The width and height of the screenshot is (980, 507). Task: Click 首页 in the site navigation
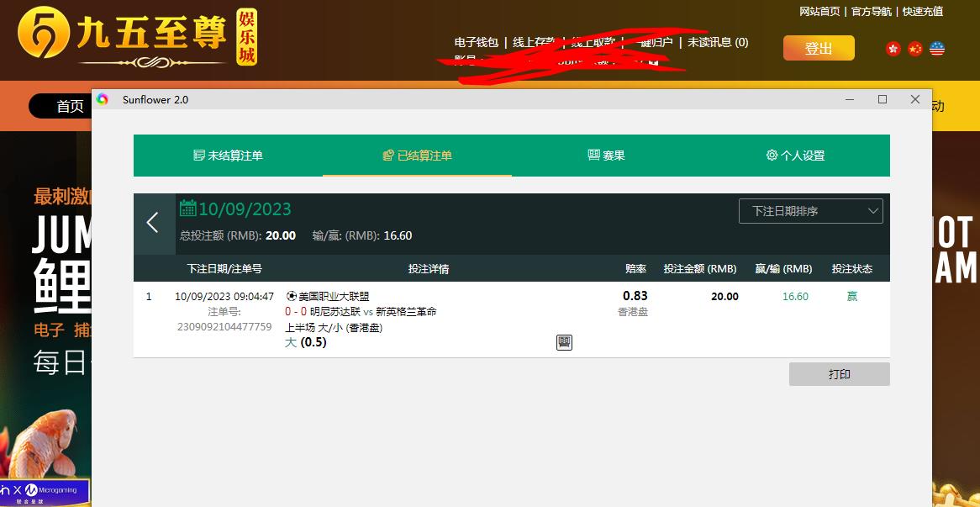(70, 106)
